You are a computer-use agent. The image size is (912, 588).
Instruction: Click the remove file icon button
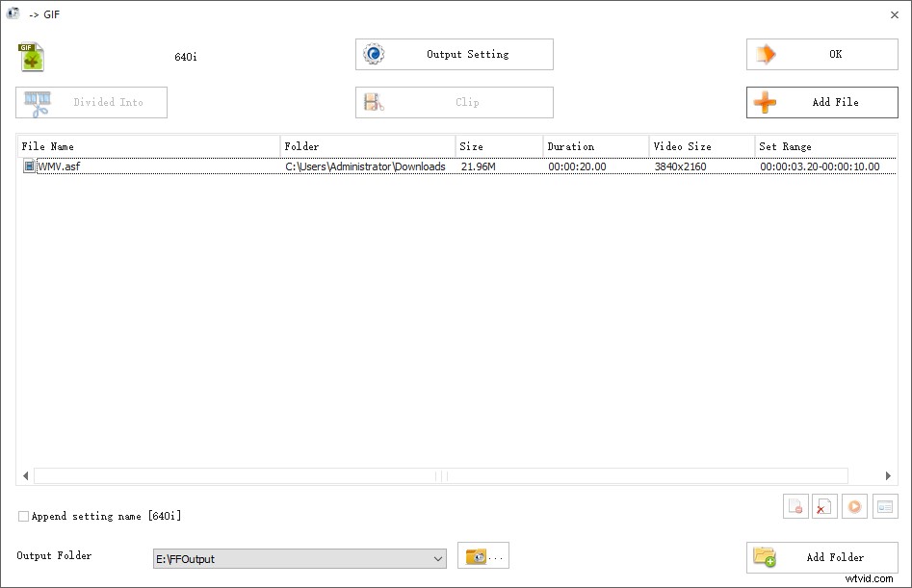coord(795,506)
